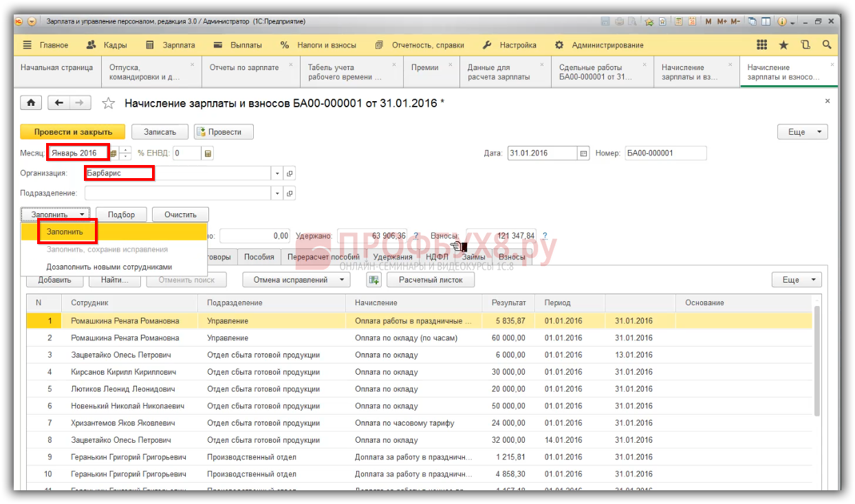Click the details icon next to Отмена исправлений
Screen dimensions: 855x504
pyautogui.click(x=374, y=280)
